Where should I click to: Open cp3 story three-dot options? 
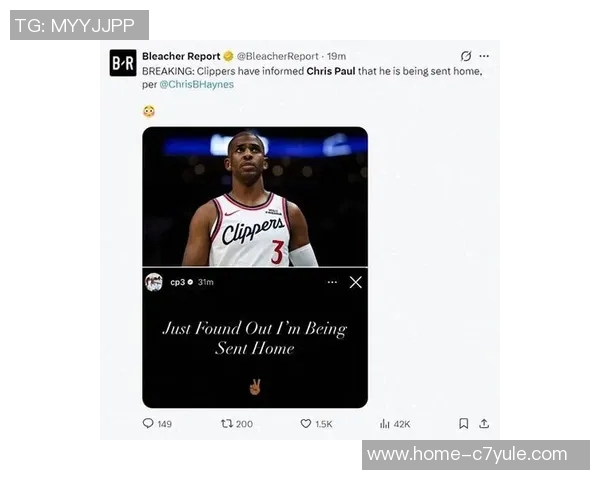(x=332, y=282)
